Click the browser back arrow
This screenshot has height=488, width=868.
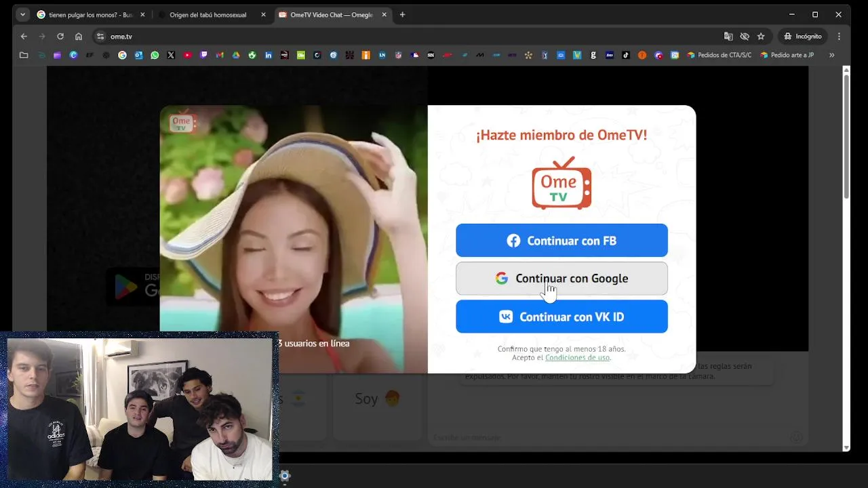click(24, 37)
